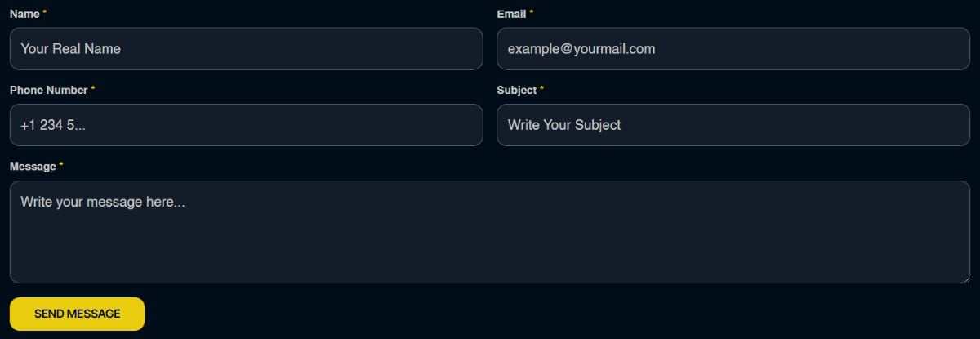Viewport: 980px width, 339px height.
Task: Click the 'Write your message here...' placeholder
Action: click(103, 202)
